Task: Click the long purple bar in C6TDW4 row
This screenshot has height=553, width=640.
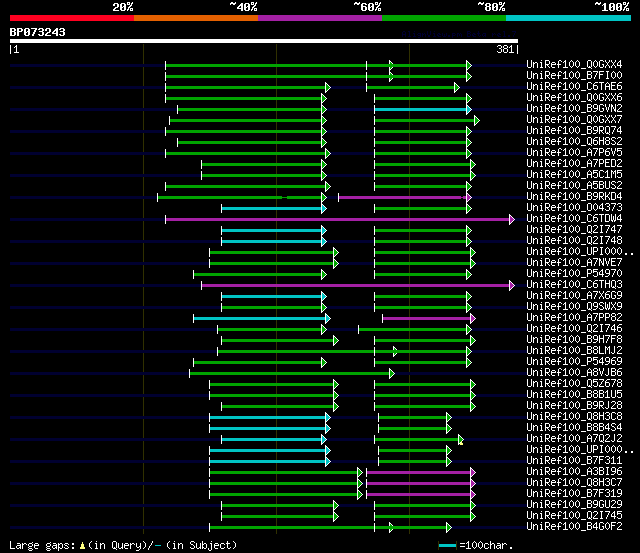Action: [x=340, y=220]
